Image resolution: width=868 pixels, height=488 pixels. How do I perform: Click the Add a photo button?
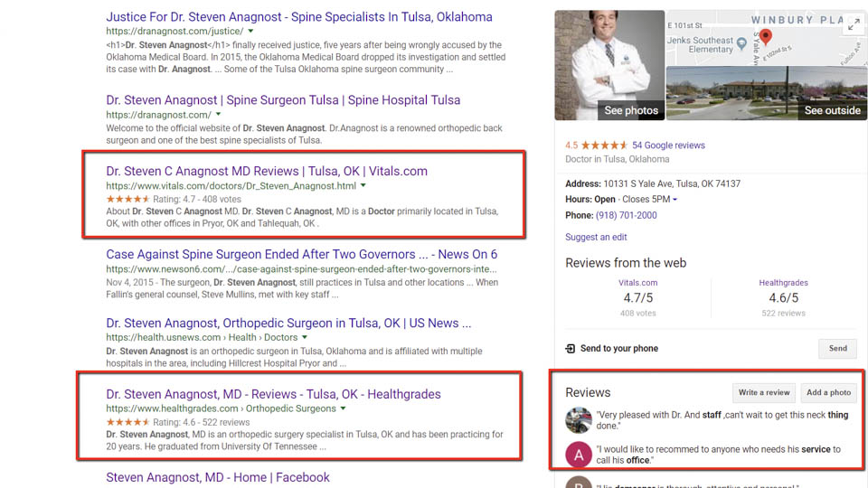click(829, 393)
